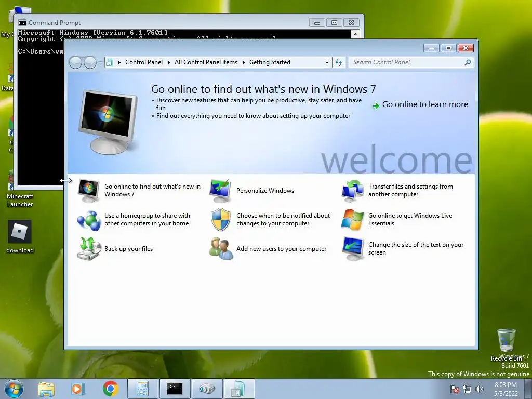The image size is (532, 399).
Task: Open the Action Center flag icon
Action: pos(455,389)
